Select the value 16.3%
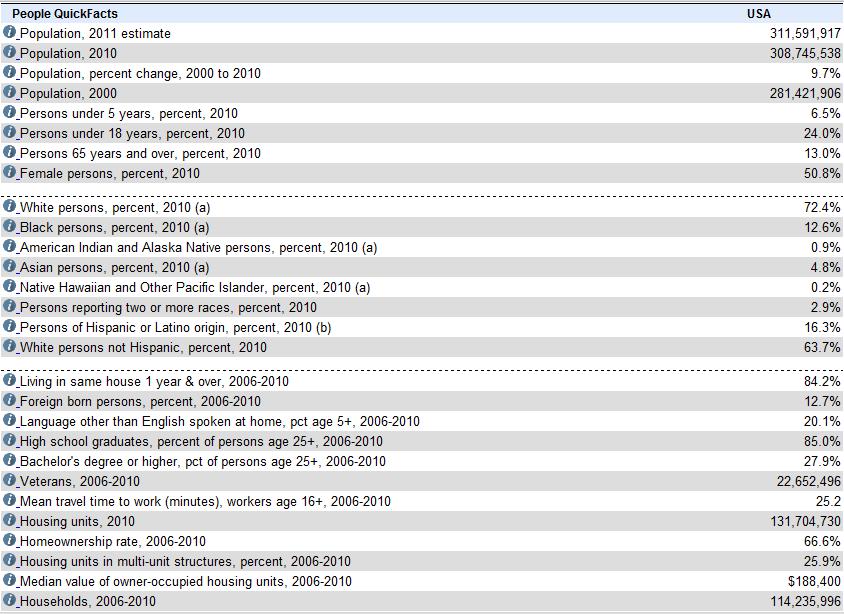Viewport: 844px width, 614px height. (822, 328)
